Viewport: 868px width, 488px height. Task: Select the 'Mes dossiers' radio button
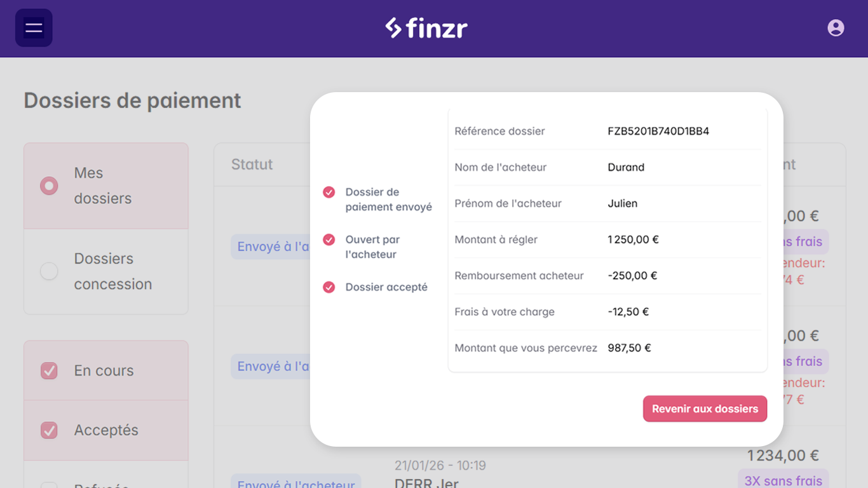[49, 186]
